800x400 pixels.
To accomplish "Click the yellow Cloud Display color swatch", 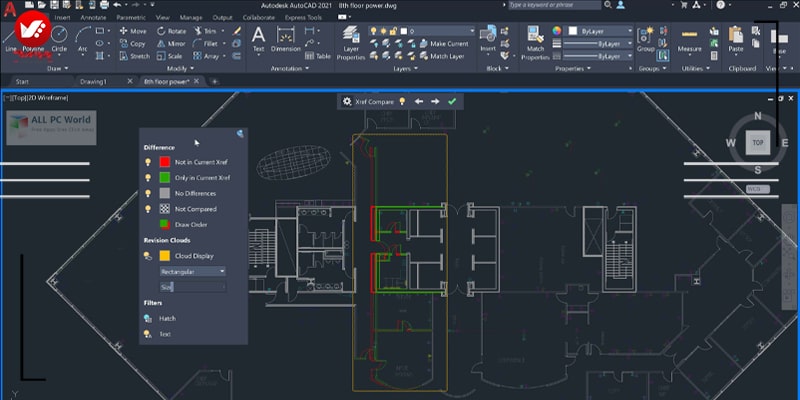I will 165,256.
